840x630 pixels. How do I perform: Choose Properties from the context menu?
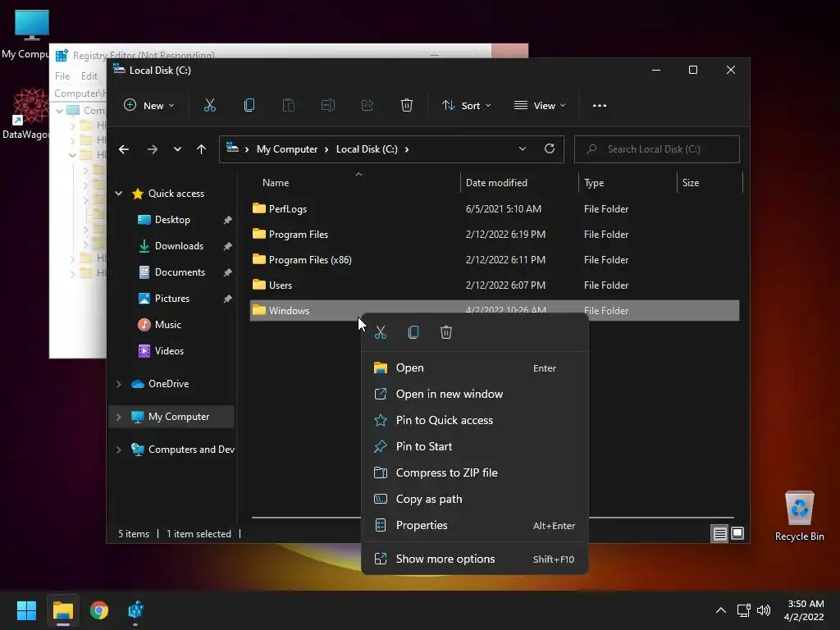475,526
